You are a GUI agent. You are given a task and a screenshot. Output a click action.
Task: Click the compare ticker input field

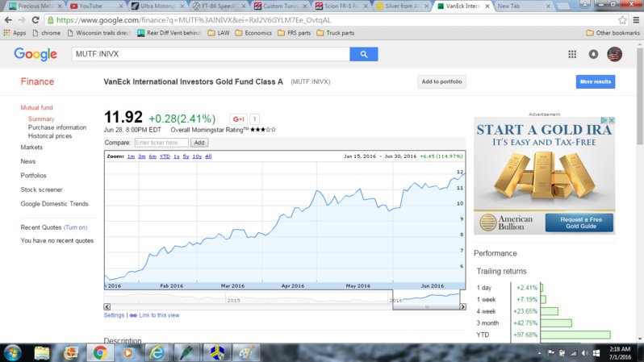coord(161,143)
